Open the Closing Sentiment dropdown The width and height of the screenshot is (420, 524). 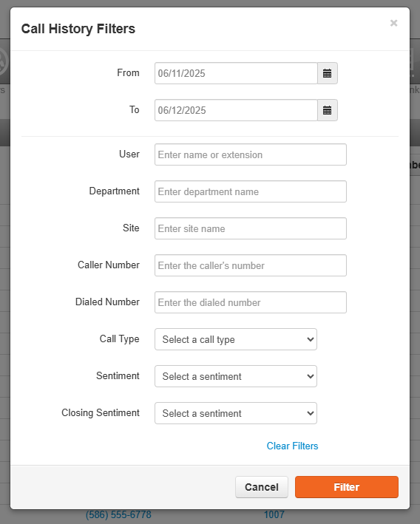236,413
